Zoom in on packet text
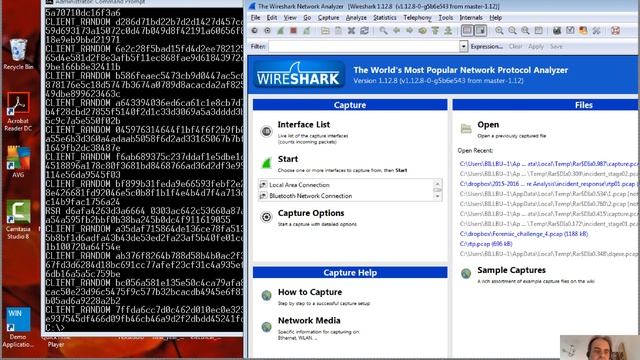 [x=499, y=31]
